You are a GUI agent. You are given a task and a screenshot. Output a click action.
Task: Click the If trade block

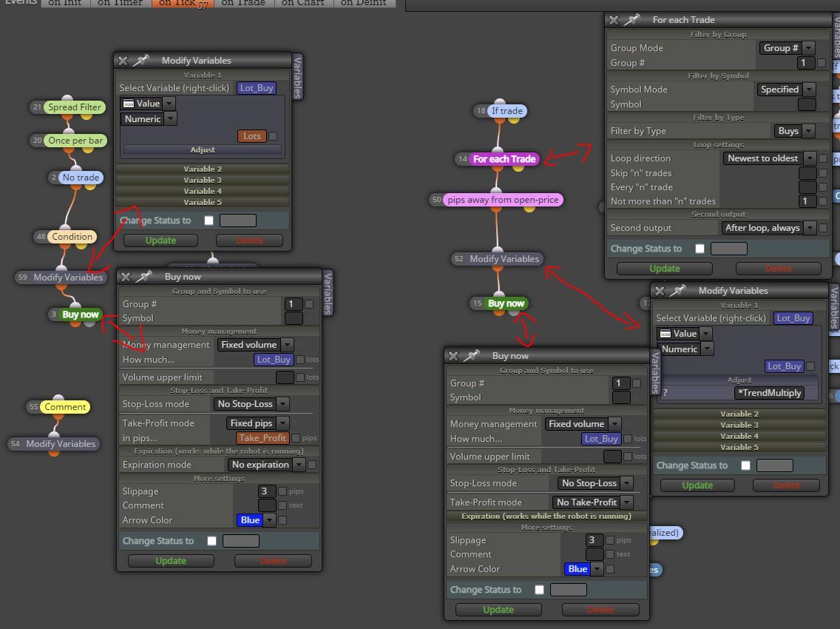(507, 111)
